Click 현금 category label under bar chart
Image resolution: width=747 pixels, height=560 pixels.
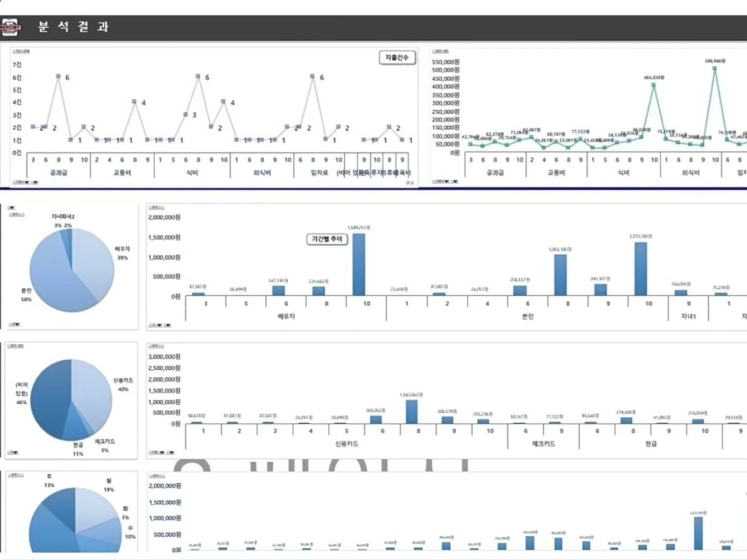(x=651, y=444)
